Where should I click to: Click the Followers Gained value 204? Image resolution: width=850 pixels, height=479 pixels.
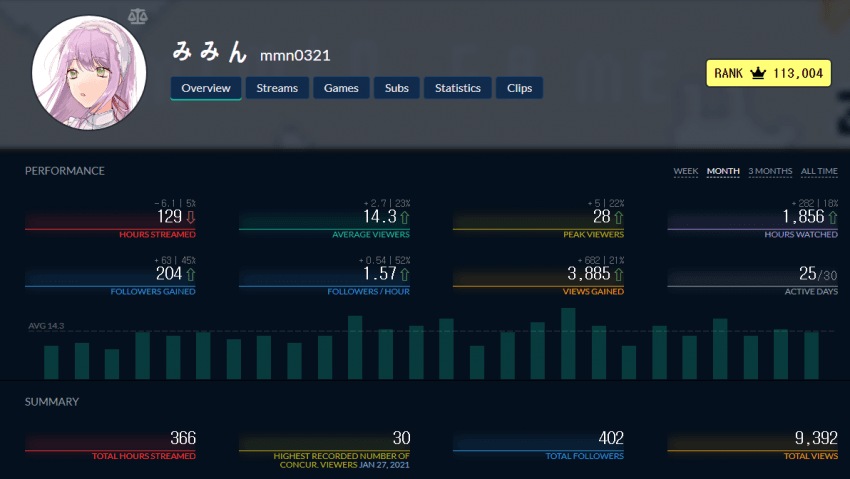(169, 274)
